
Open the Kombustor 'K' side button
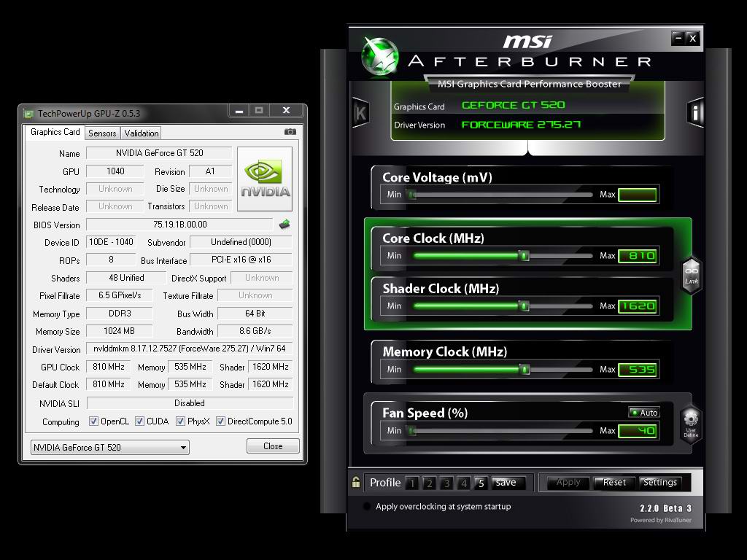(x=360, y=112)
